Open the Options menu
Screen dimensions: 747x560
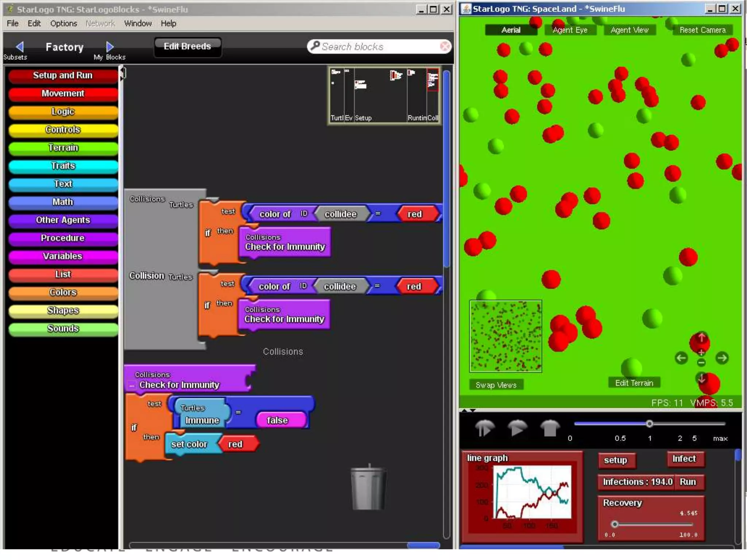(x=63, y=23)
